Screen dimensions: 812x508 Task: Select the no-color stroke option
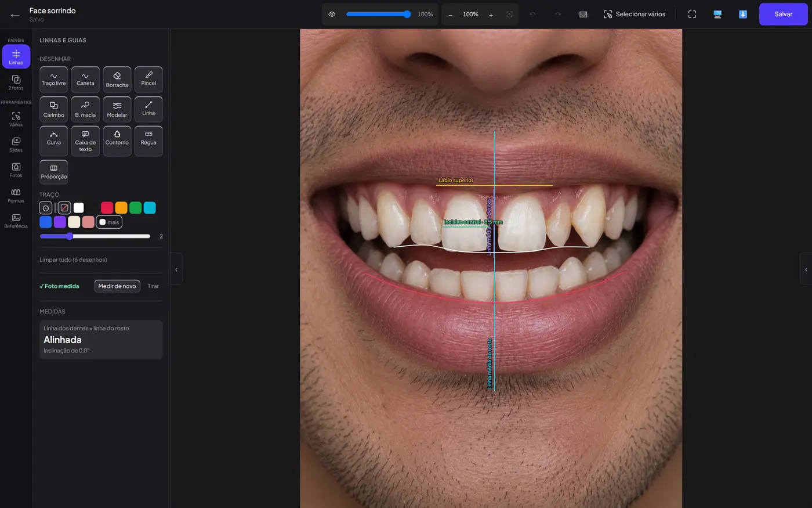[64, 208]
